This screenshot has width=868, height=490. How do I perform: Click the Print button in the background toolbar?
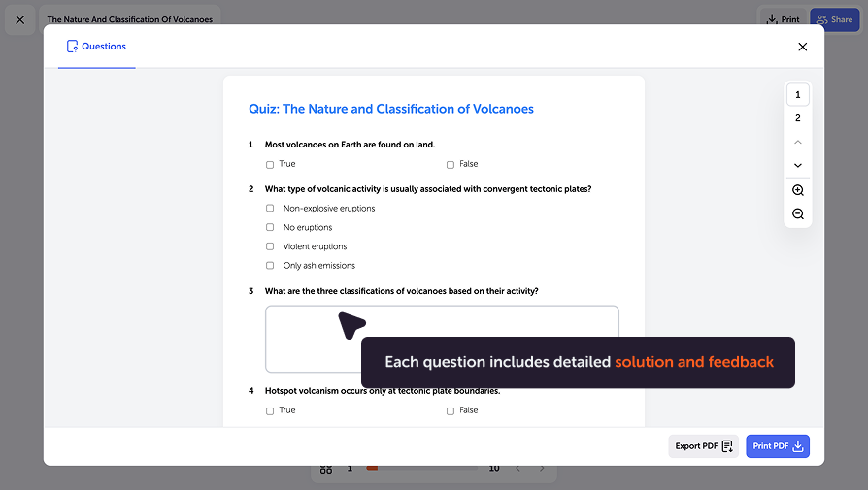tap(783, 19)
